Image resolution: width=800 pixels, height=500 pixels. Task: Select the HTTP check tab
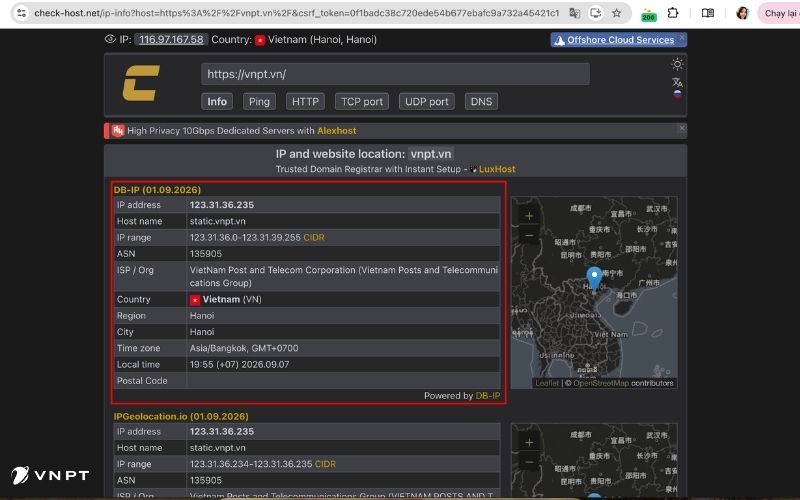click(305, 102)
